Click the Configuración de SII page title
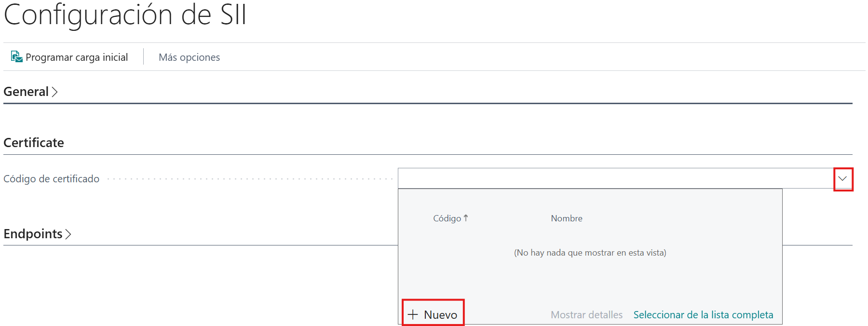Image resolution: width=868 pixels, height=326 pixels. pyautogui.click(x=125, y=14)
